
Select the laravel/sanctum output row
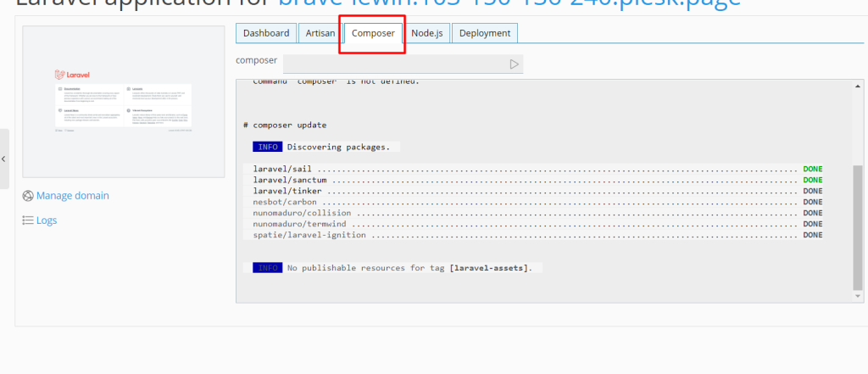(x=534, y=180)
